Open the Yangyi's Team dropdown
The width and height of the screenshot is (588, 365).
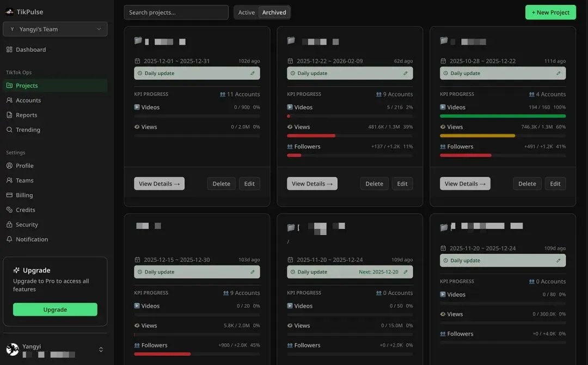point(55,29)
